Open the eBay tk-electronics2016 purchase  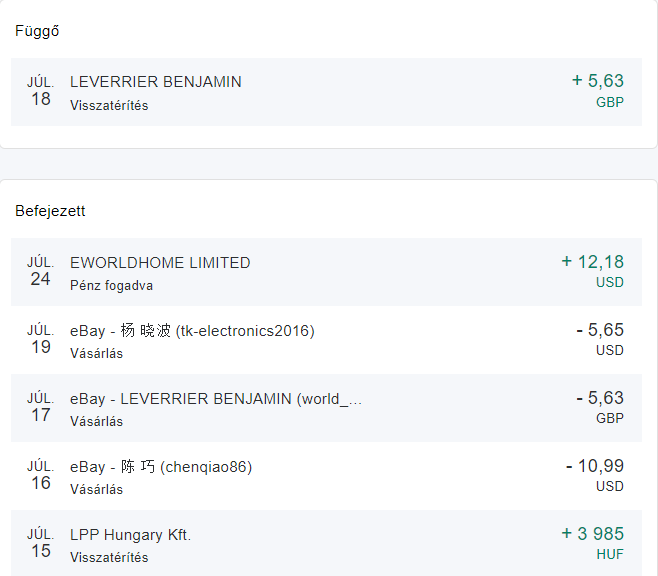(x=192, y=331)
